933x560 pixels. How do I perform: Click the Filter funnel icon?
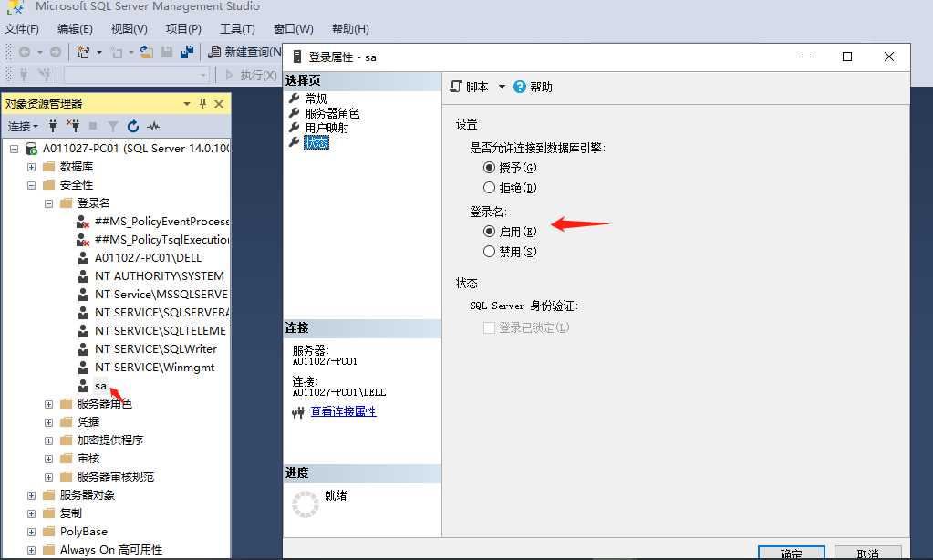click(113, 126)
